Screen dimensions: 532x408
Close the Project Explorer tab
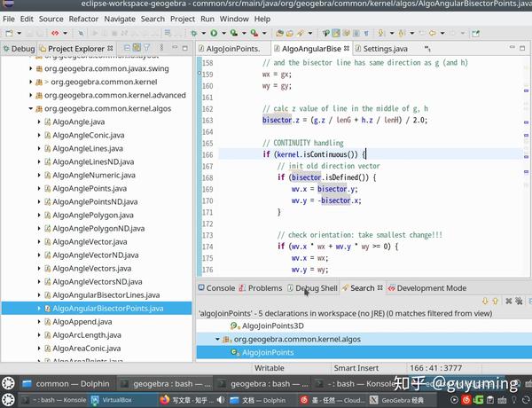[x=110, y=48]
